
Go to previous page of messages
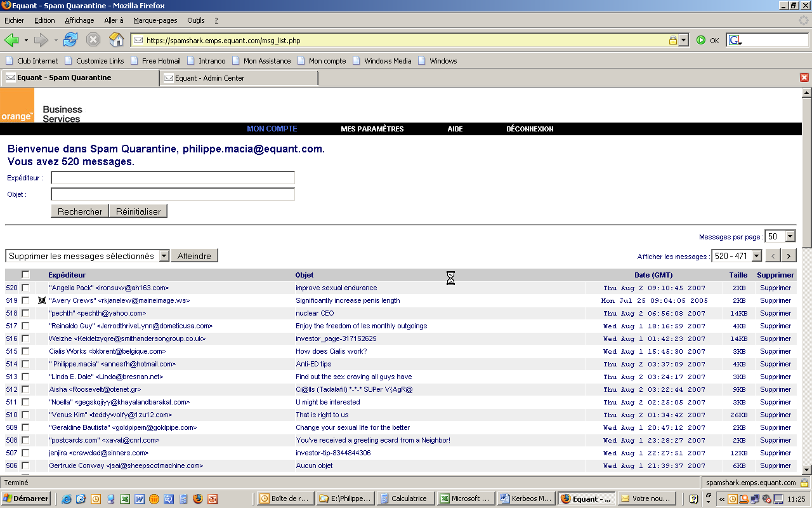(x=773, y=256)
